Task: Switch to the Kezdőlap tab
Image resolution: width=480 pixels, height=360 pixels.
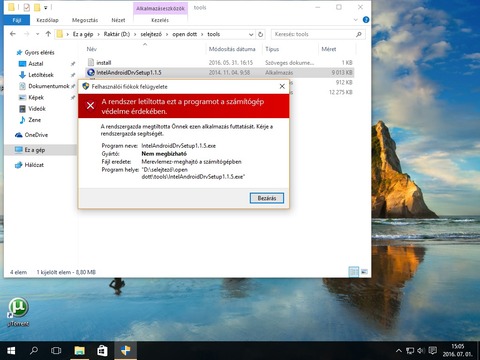Action: tap(47, 20)
